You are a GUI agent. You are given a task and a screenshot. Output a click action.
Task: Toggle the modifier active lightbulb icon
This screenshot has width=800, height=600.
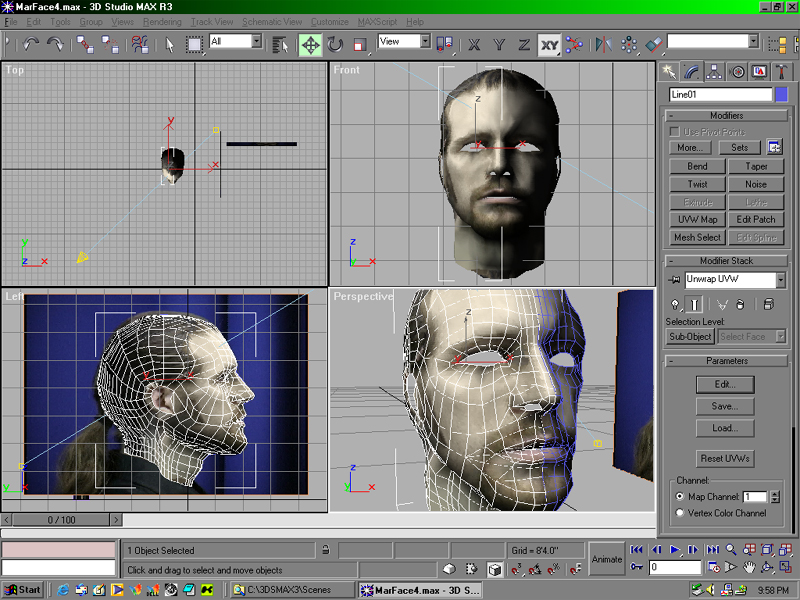click(675, 305)
